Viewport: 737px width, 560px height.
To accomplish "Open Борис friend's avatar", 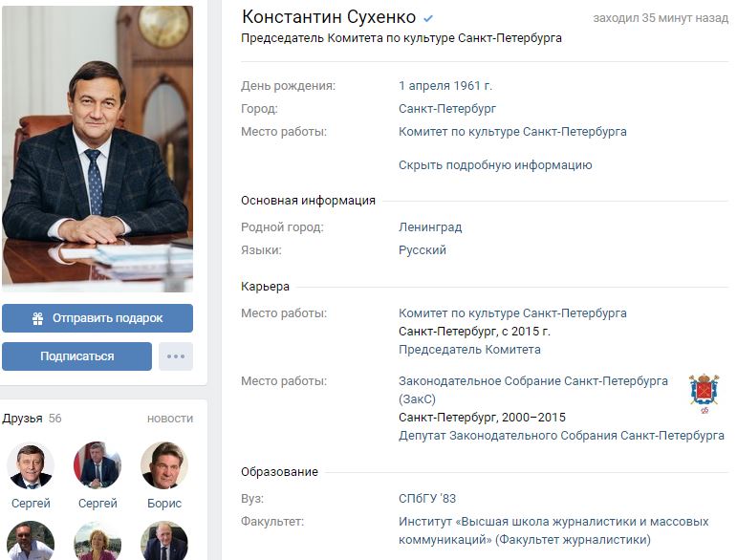I will pos(164,465).
